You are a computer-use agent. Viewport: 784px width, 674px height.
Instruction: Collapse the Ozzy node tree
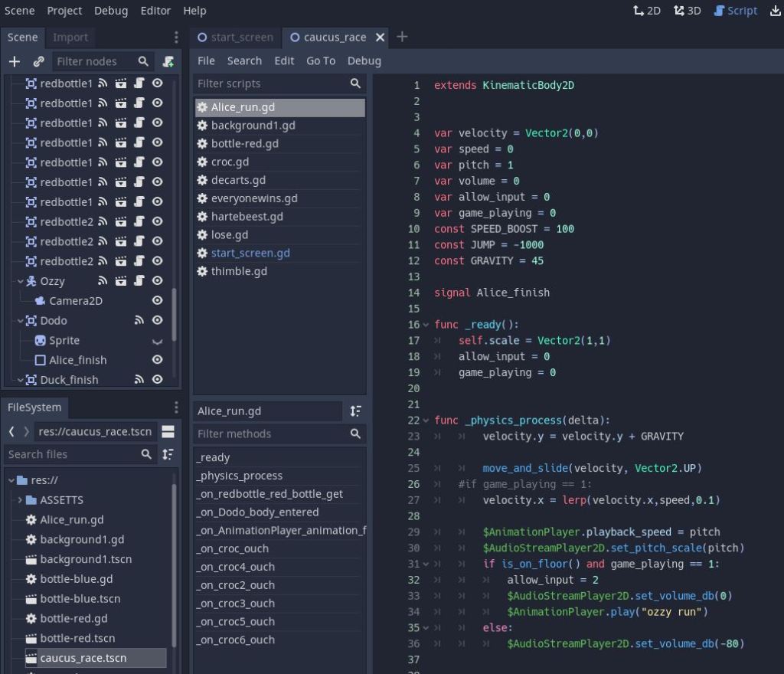click(21, 281)
